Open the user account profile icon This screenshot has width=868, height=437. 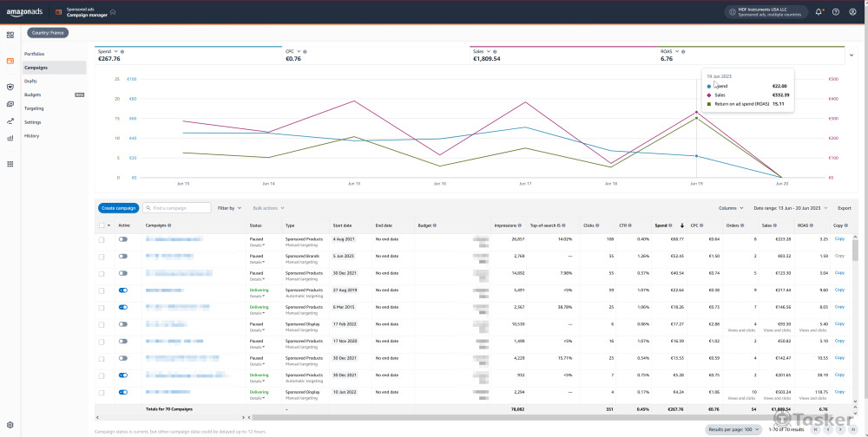852,12
